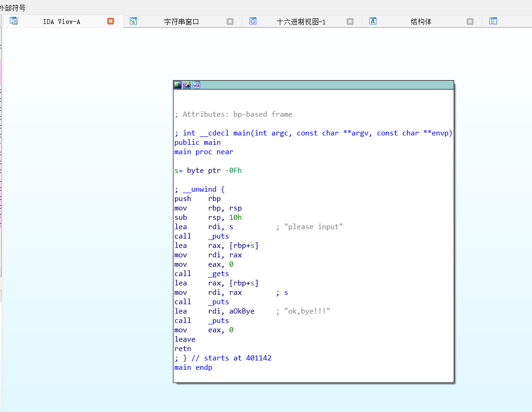Select the 'leave' instruction
This screenshot has height=412, width=532.
tap(185, 339)
